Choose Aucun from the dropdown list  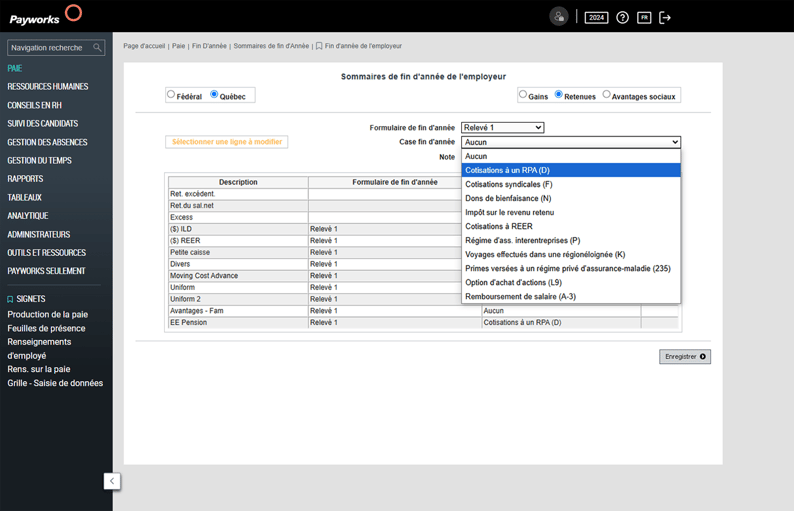571,156
